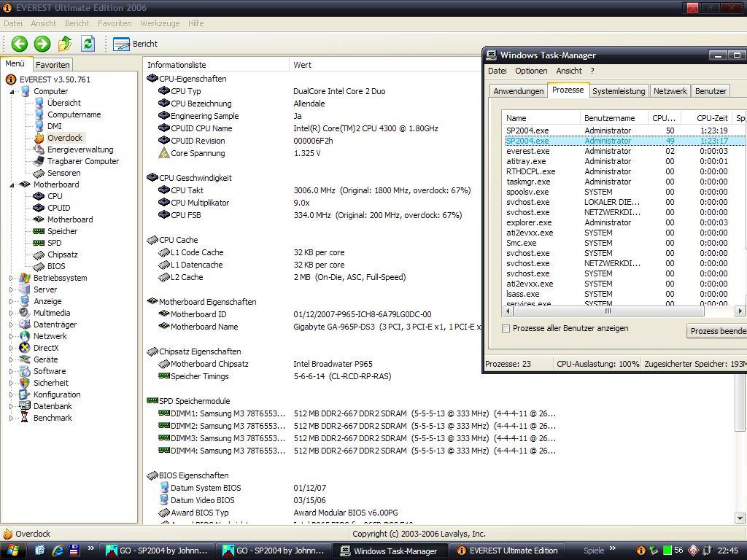The width and height of the screenshot is (747, 560).
Task: Select Speicher memory item in tree
Action: click(x=62, y=231)
